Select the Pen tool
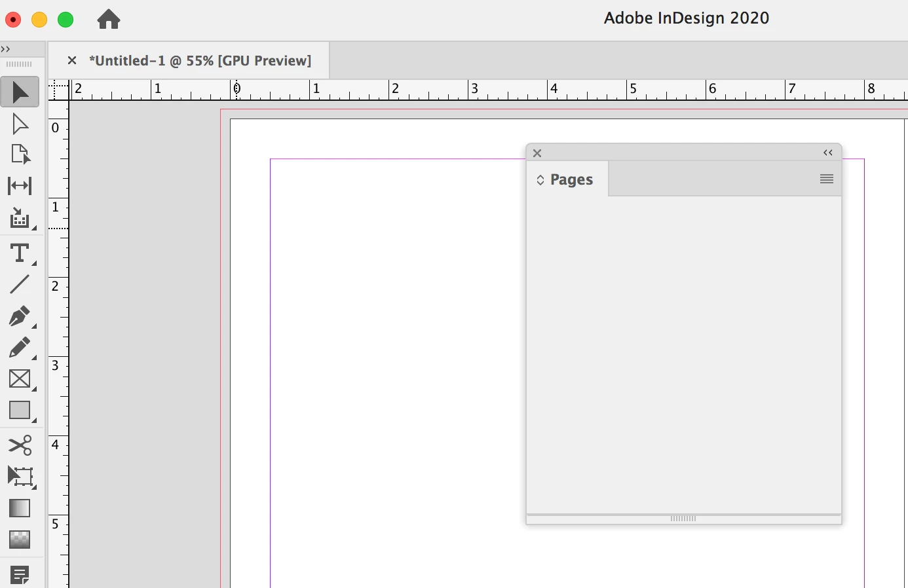908x588 pixels. tap(20, 316)
